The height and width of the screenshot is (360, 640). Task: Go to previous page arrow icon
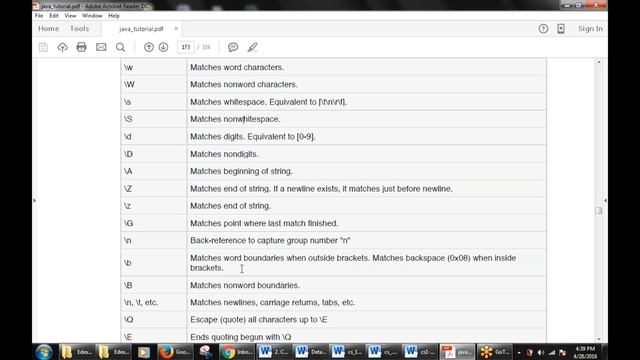[x=149, y=47]
